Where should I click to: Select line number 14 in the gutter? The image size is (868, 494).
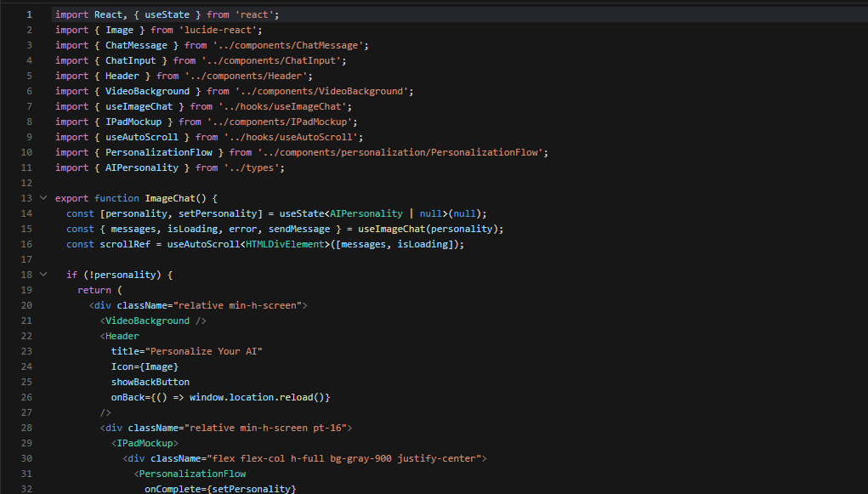pos(26,213)
